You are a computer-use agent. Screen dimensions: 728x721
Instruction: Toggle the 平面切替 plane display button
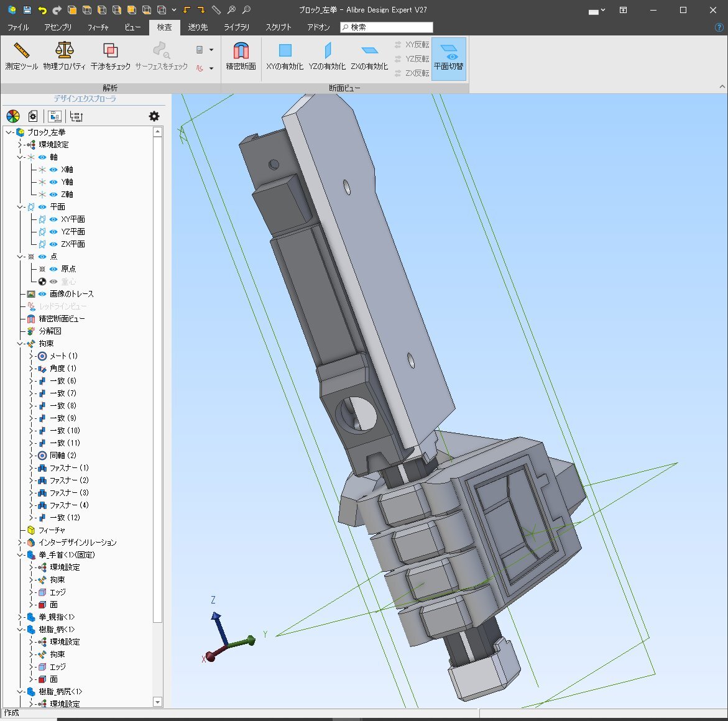448,57
